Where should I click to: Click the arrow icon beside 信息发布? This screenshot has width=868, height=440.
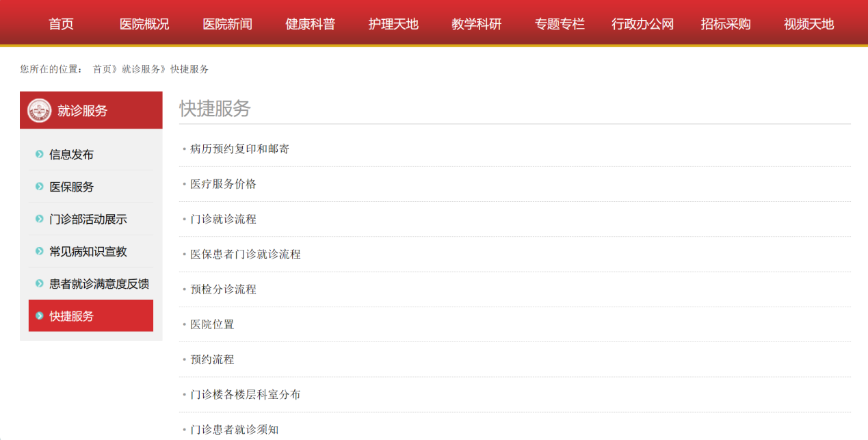[x=40, y=155]
